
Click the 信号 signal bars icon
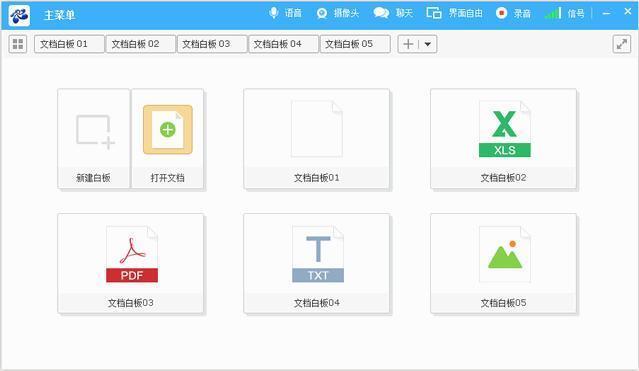553,13
